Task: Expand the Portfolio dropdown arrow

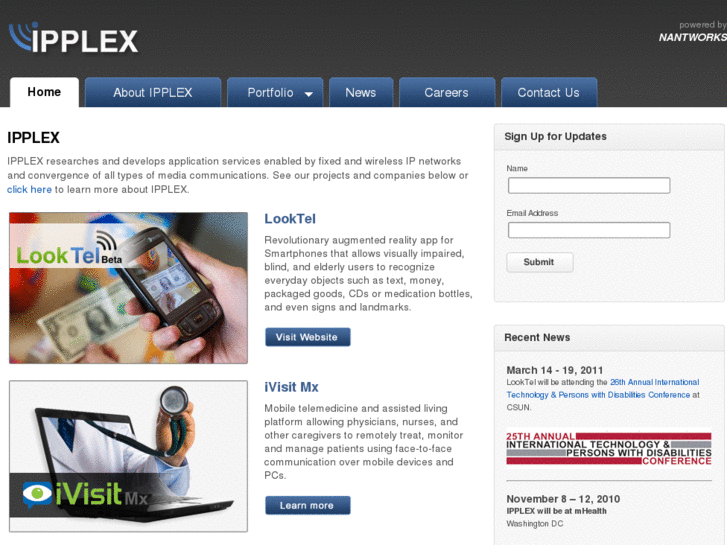Action: coord(308,94)
